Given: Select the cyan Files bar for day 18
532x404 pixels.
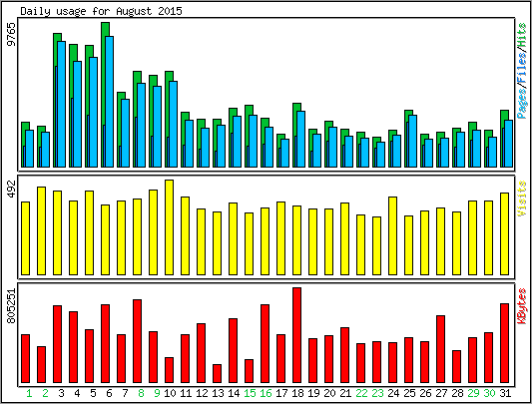Looking at the screenshot, I should pos(301,139).
